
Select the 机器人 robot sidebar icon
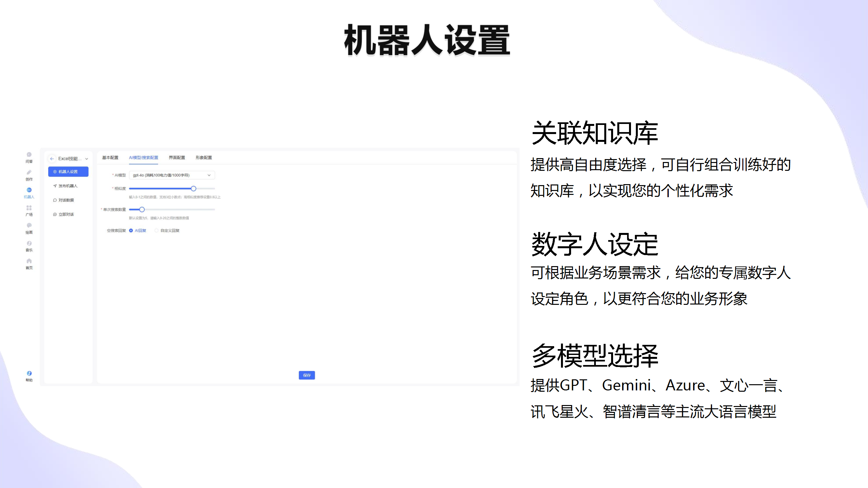click(x=29, y=191)
